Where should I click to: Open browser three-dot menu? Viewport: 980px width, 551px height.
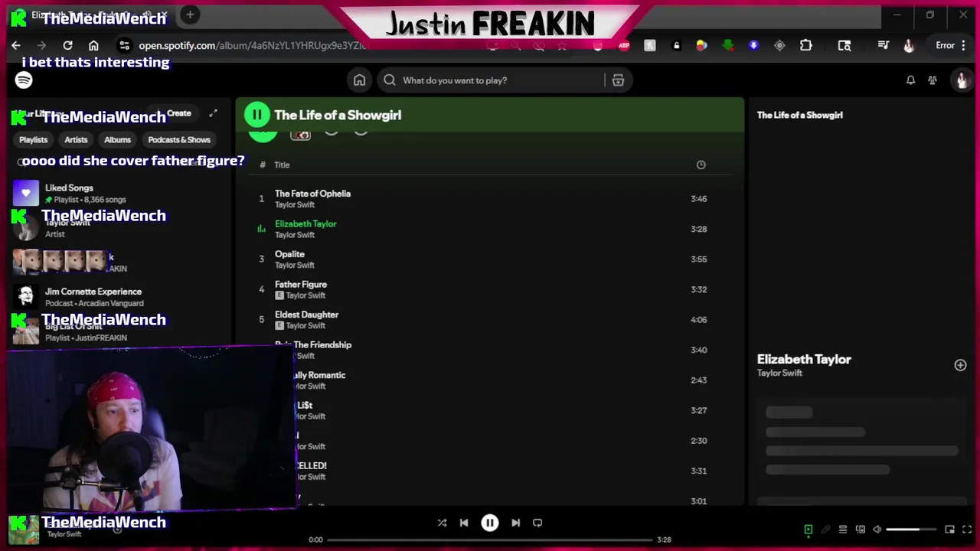click(963, 45)
